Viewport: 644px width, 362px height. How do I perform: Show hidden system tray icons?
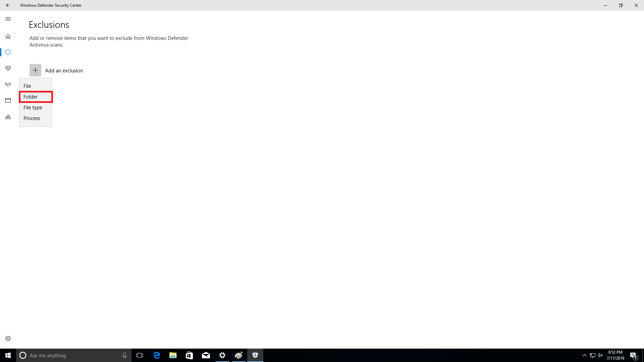coord(584,355)
